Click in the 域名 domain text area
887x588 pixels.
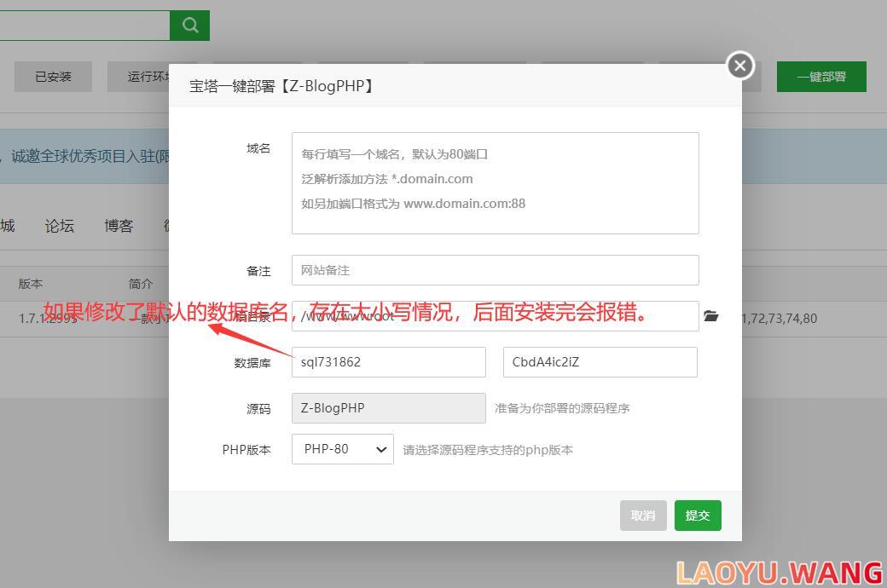pyautogui.click(x=495, y=182)
